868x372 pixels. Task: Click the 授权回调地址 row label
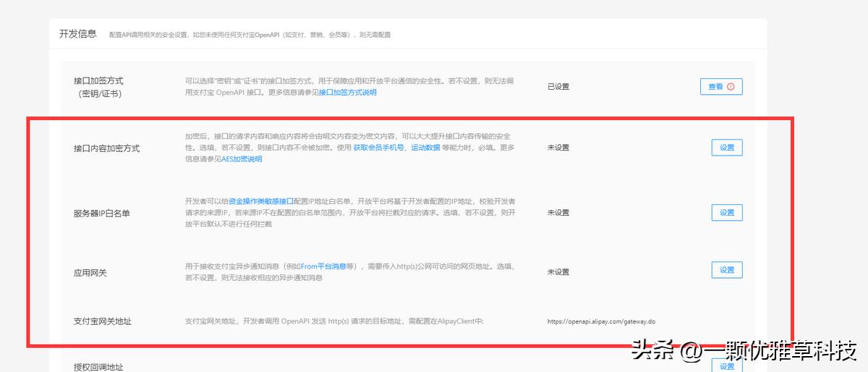coord(98,367)
